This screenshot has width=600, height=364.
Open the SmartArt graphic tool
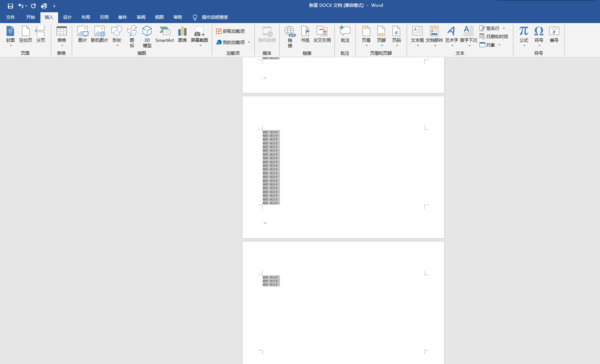[165, 34]
